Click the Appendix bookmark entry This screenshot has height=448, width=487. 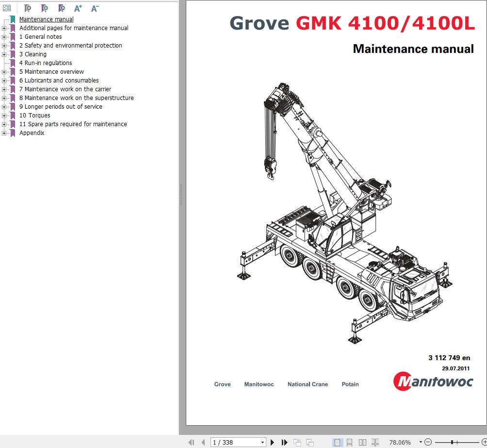click(x=32, y=133)
